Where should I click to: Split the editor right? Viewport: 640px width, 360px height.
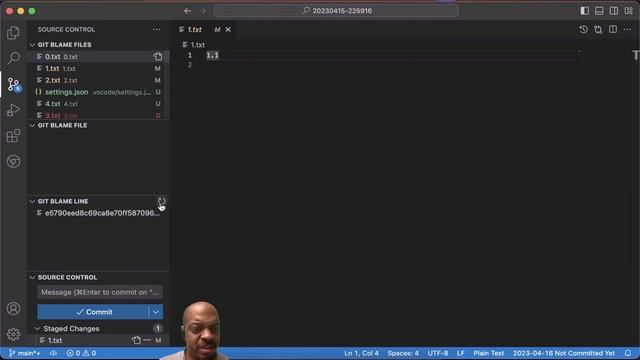point(613,29)
